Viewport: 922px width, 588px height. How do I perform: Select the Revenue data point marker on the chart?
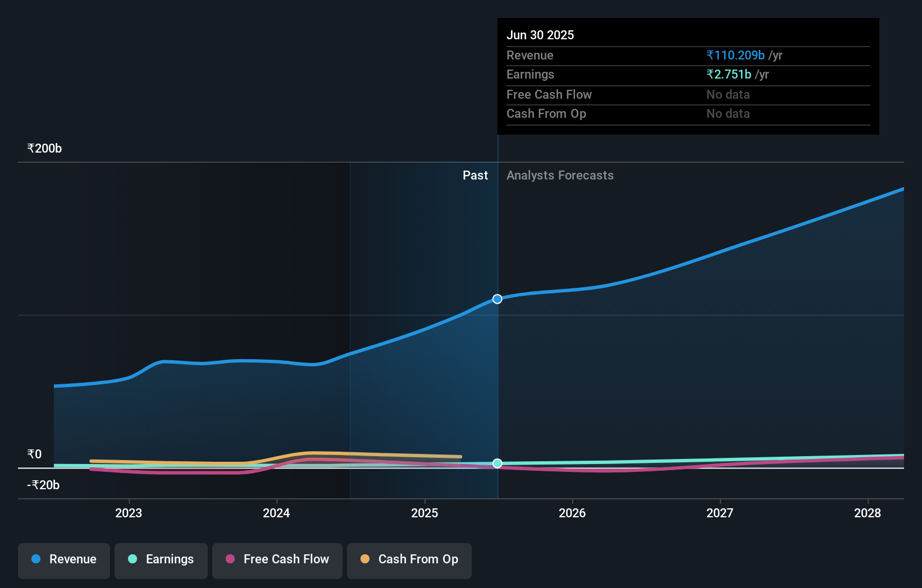496,299
